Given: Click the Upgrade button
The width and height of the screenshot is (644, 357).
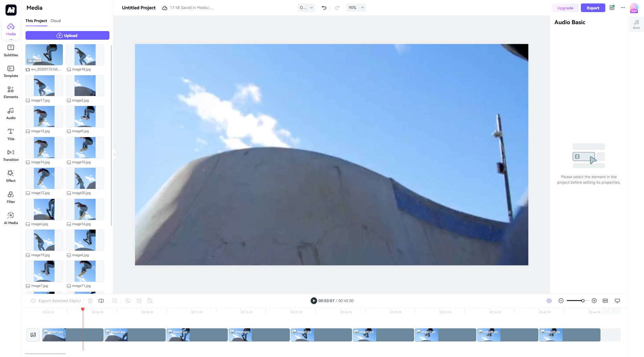Looking at the screenshot, I should (x=565, y=8).
